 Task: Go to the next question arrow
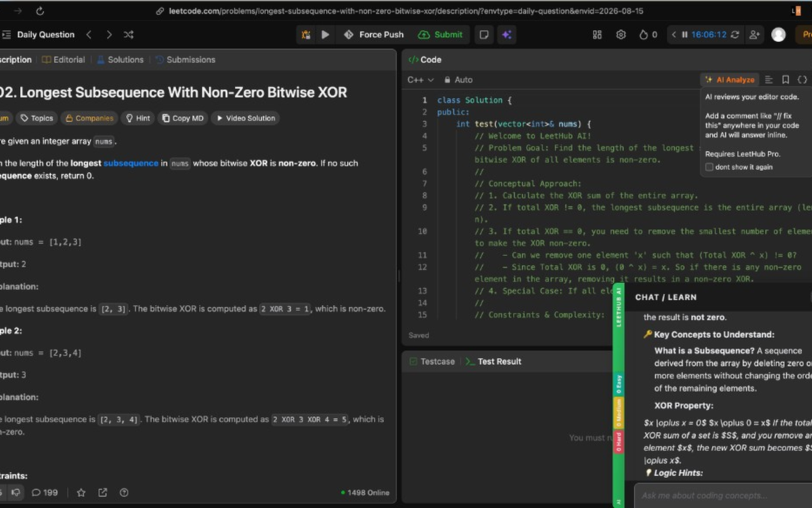pos(109,35)
